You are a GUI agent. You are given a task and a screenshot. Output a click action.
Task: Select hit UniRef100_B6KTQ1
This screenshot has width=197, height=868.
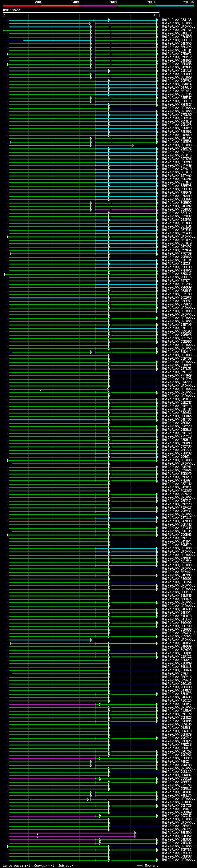(x=177, y=50)
